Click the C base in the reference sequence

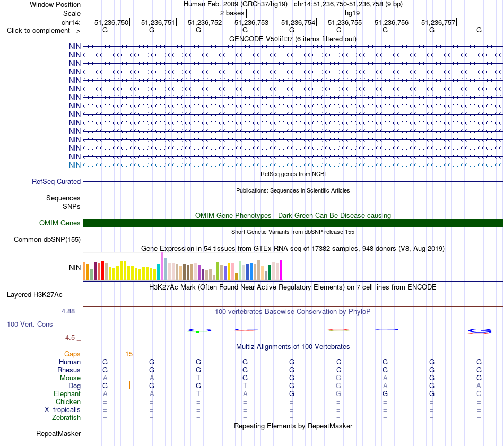339,30
